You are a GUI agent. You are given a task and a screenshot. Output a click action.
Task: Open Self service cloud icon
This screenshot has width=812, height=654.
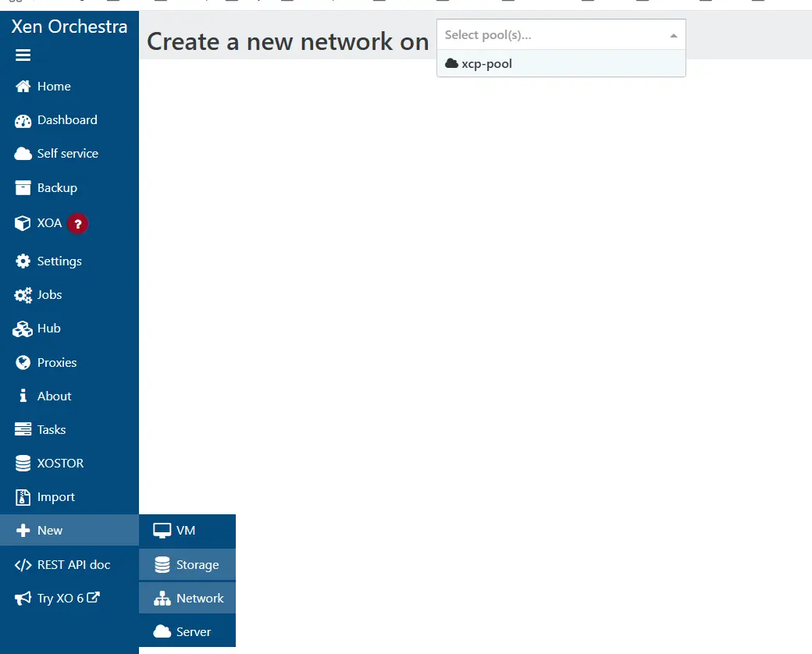pyautogui.click(x=23, y=154)
